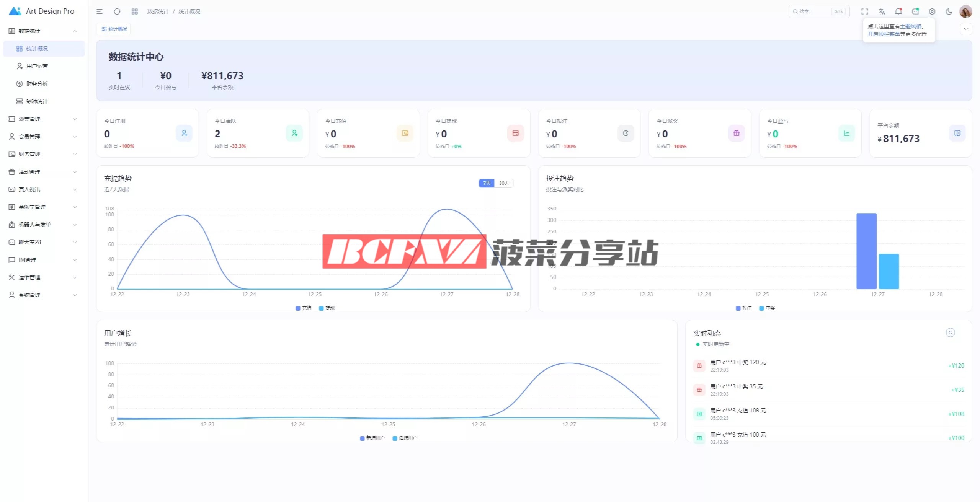Image resolution: width=980 pixels, height=502 pixels.
Task: Expand the 财务管理 sidebar menu
Action: [43, 154]
